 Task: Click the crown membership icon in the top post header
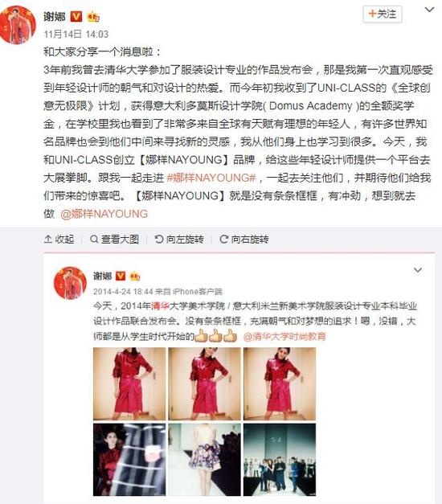[92, 16]
